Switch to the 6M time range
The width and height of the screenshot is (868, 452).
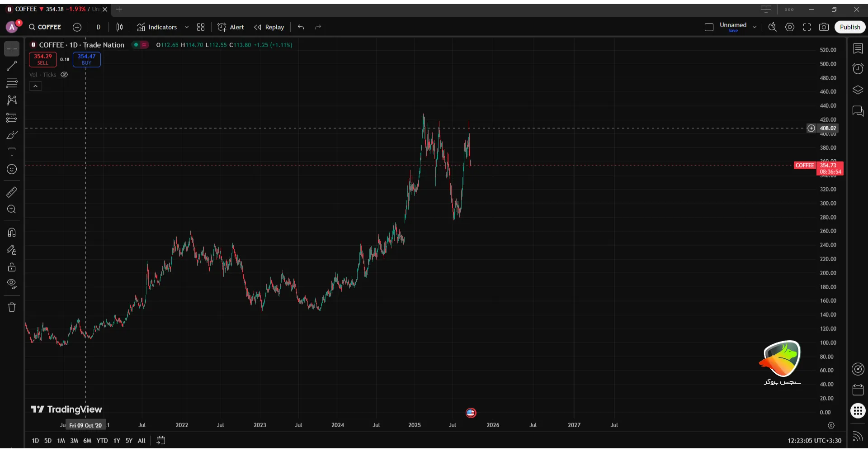click(x=87, y=441)
